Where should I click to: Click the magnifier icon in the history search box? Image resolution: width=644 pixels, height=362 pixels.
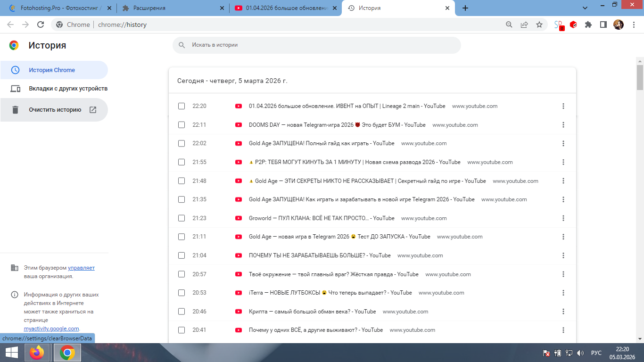coord(182,45)
